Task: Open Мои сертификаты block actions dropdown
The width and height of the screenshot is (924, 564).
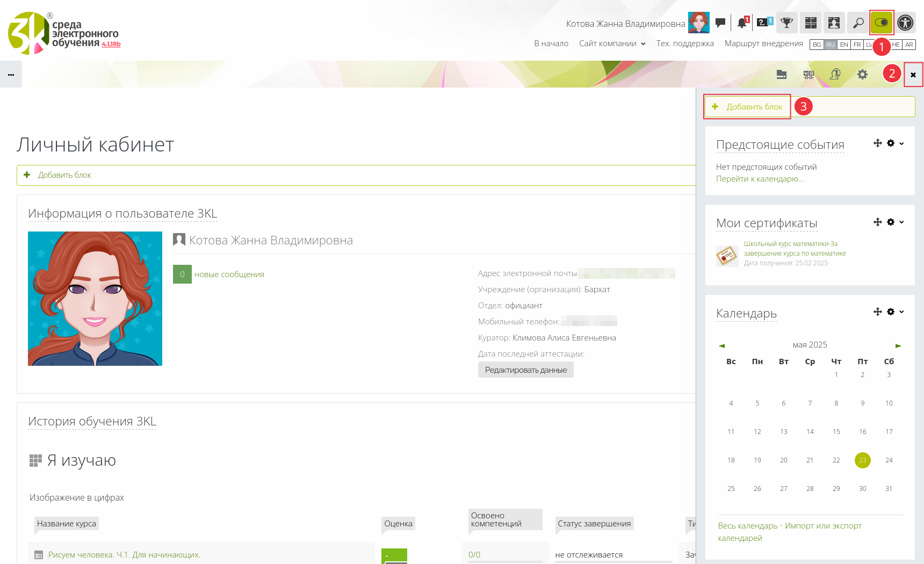Action: pyautogui.click(x=895, y=222)
